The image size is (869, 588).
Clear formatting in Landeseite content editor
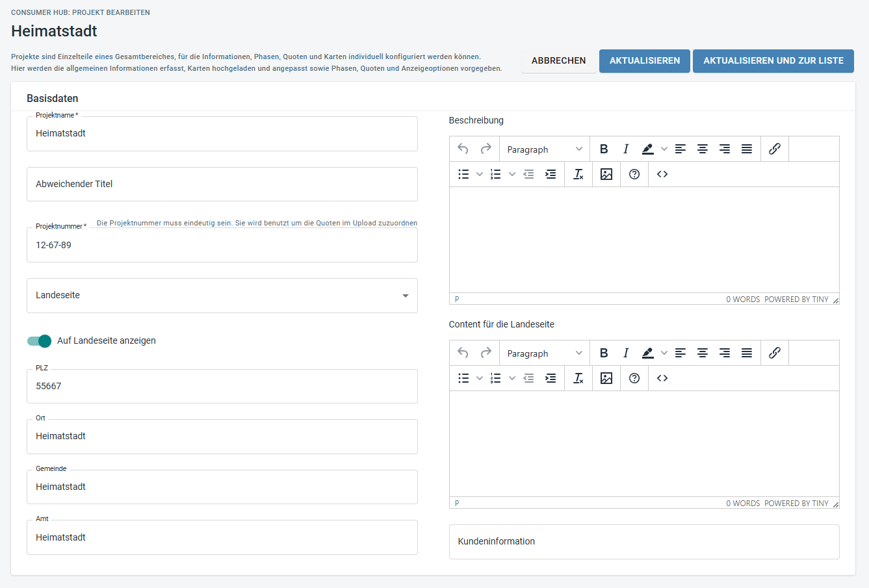[578, 378]
